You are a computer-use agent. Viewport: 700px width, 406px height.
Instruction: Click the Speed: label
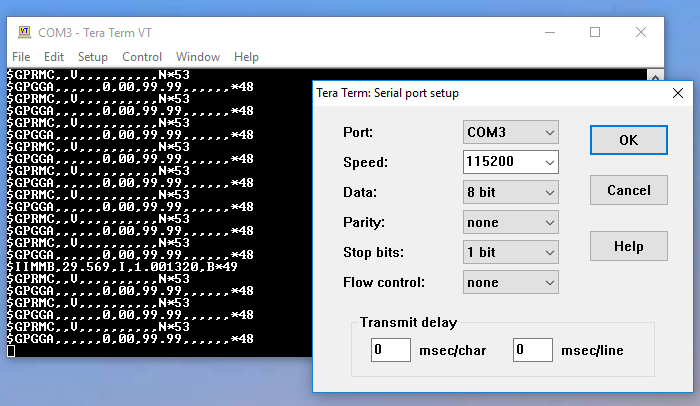365,162
